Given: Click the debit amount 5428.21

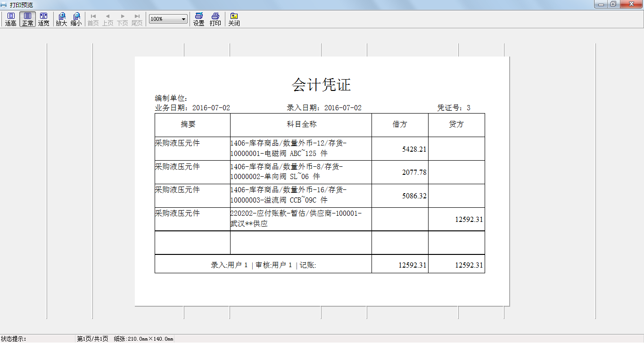Looking at the screenshot, I should [414, 149].
